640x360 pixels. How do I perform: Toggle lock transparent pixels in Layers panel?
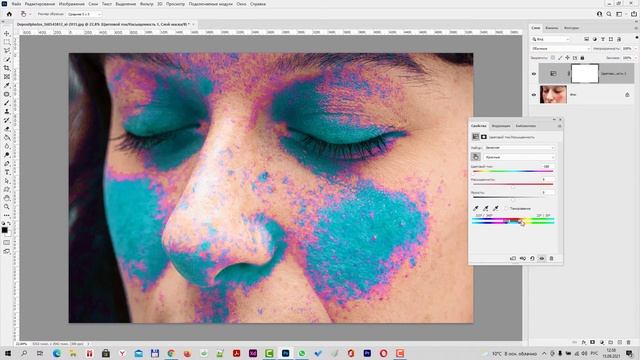tap(553, 58)
